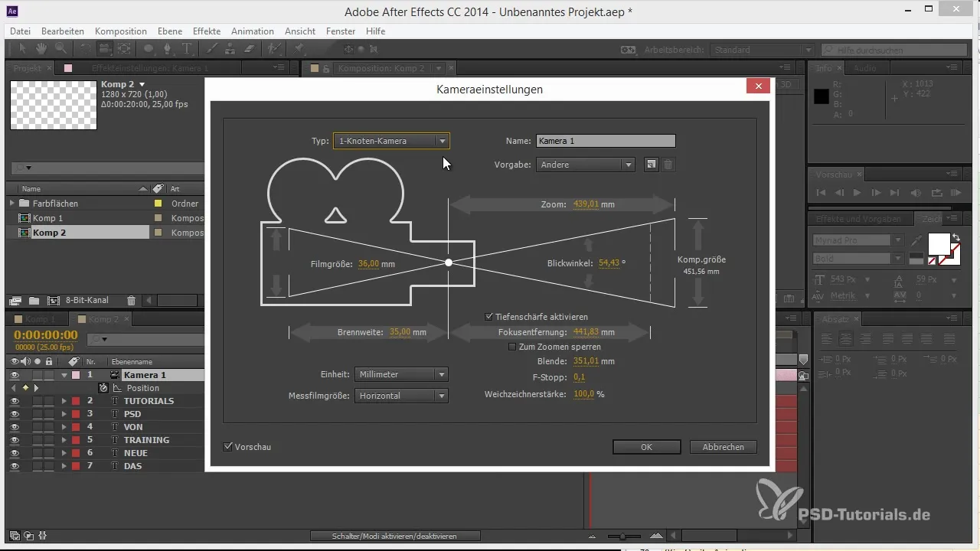Select the Pan Behind anchor point tool
Image resolution: width=980 pixels, height=551 pixels.
pyautogui.click(x=124, y=49)
